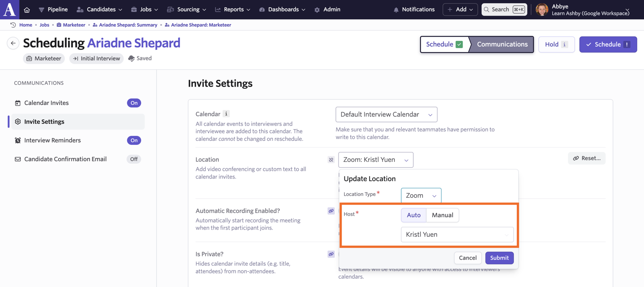The height and width of the screenshot is (287, 644).
Task: Toggle Interview Reminders On switch
Action: click(x=134, y=140)
